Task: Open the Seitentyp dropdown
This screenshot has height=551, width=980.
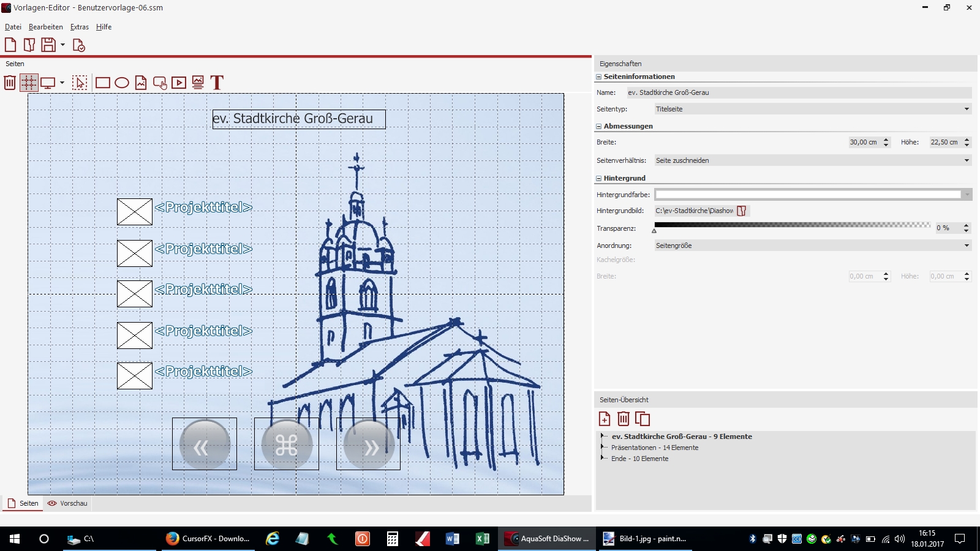Action: (x=967, y=109)
